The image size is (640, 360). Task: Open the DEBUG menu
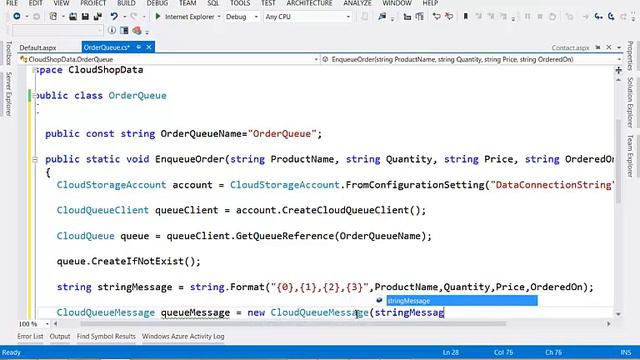pos(157,3)
